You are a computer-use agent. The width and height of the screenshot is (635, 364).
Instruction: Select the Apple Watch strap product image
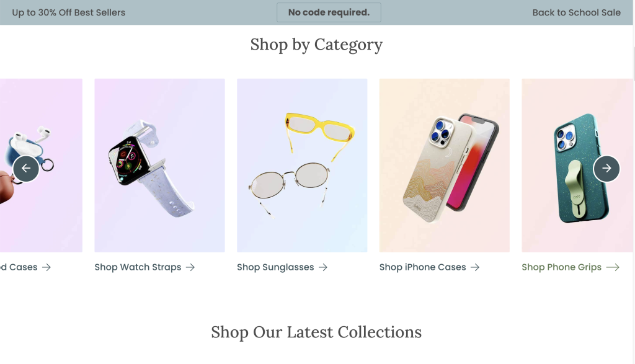159,165
